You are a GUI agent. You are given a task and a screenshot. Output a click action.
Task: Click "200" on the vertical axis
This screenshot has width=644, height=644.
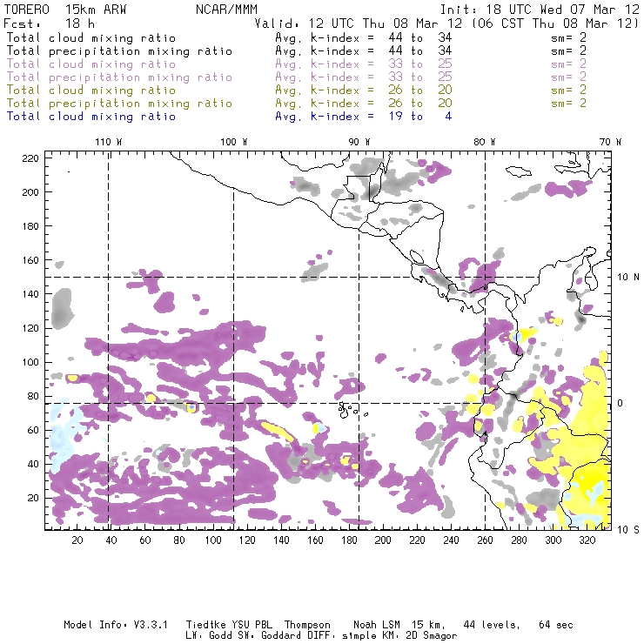point(30,192)
